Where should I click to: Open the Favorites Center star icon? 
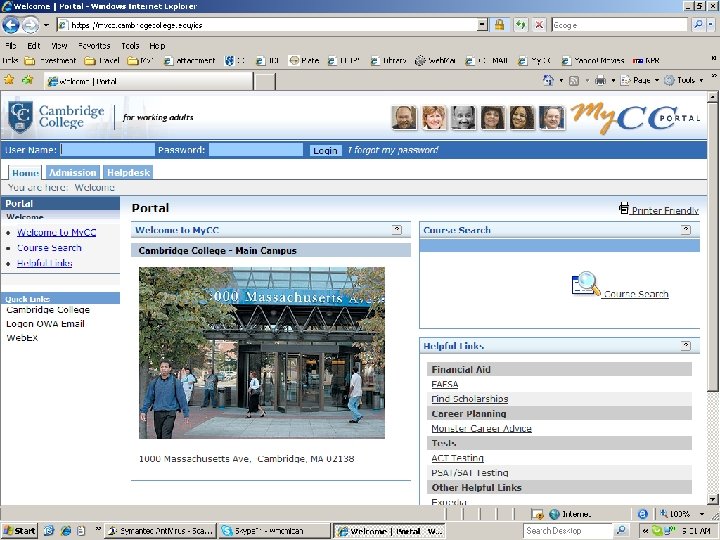[x=9, y=80]
